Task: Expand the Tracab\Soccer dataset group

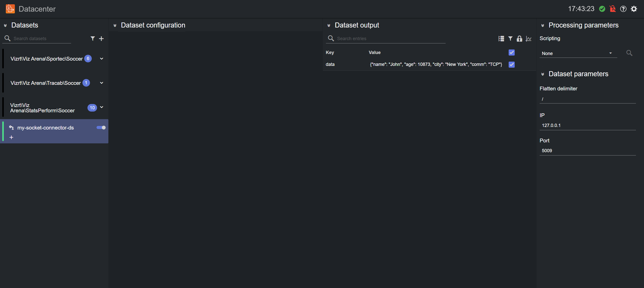Action: (102, 83)
